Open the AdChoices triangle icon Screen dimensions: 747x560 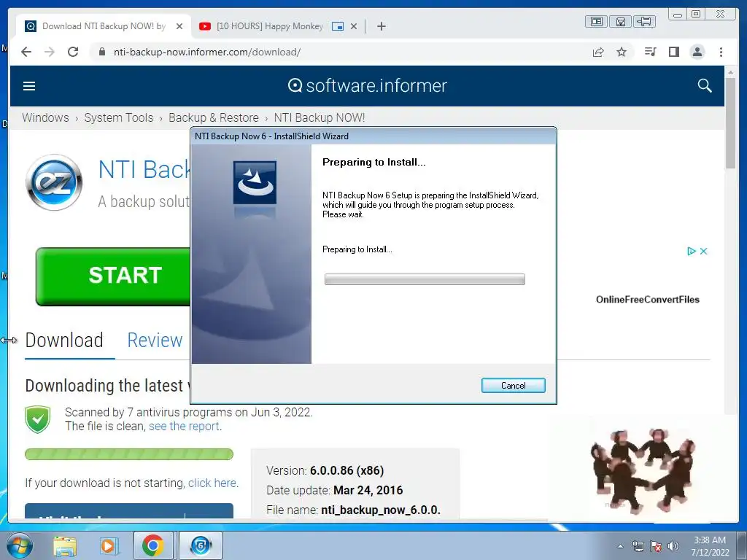[x=692, y=251]
